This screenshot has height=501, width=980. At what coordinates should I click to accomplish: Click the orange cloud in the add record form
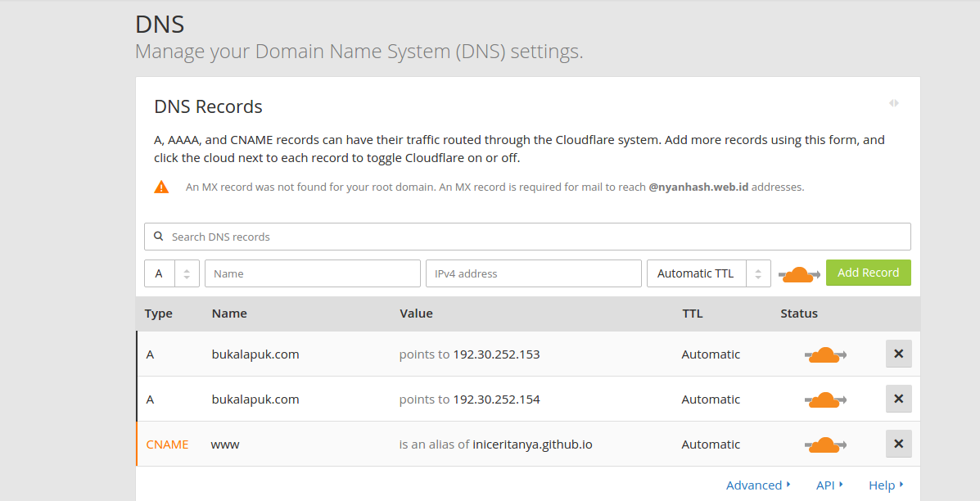coord(798,273)
